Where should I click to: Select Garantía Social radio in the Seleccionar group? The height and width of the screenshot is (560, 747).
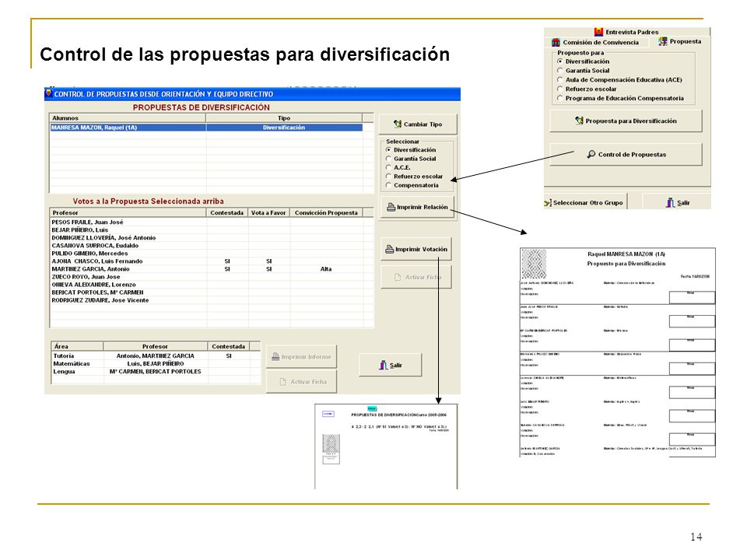pyautogui.click(x=388, y=159)
